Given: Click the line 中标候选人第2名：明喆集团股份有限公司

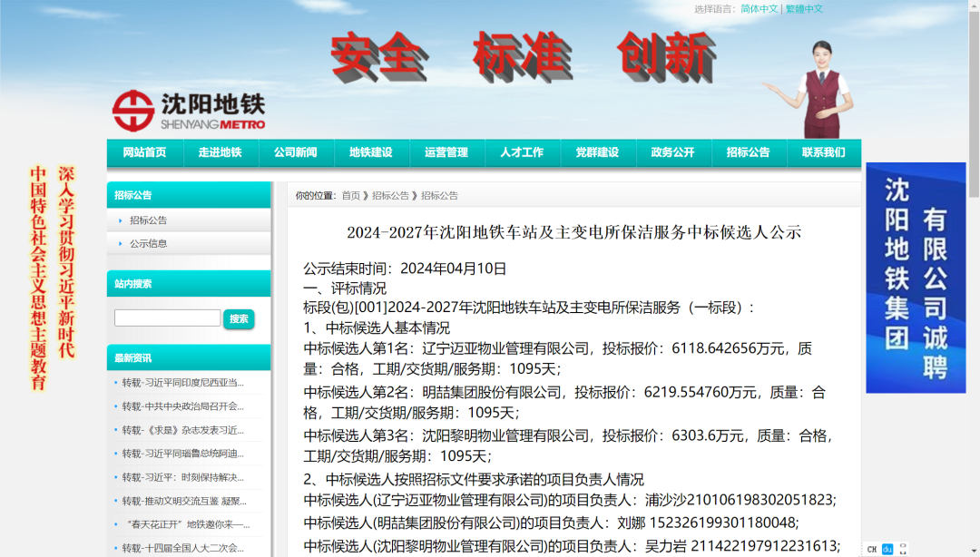Looking at the screenshot, I should (565, 402).
